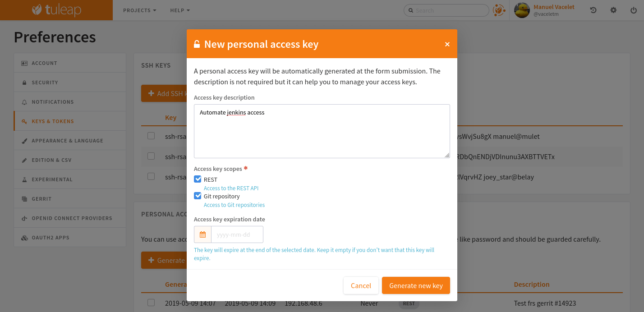Open the calendar date picker icon
Viewport: 644px width, 312px height.
pyautogui.click(x=202, y=234)
